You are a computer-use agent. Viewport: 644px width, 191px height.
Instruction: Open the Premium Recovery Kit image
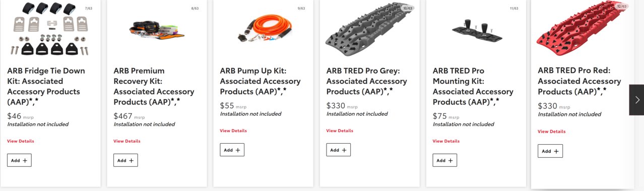pos(156,29)
